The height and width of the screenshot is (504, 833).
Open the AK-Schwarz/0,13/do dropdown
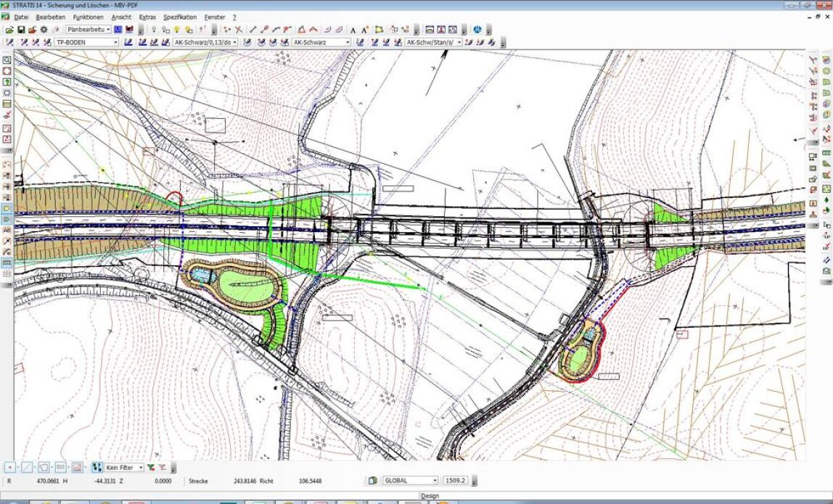205,42
